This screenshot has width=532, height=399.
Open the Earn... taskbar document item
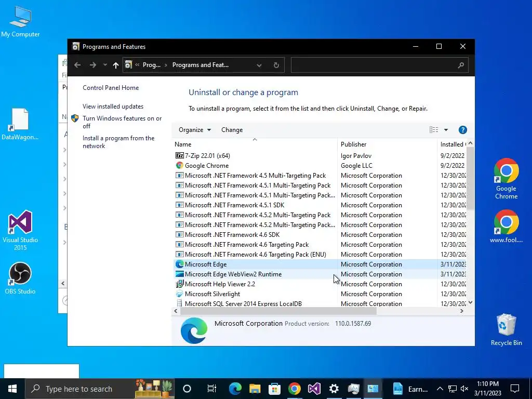pyautogui.click(x=410, y=389)
